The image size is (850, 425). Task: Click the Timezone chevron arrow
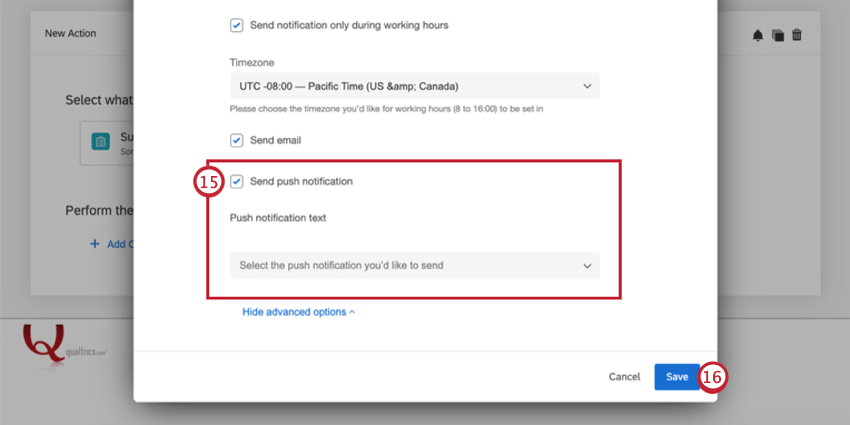coord(587,86)
